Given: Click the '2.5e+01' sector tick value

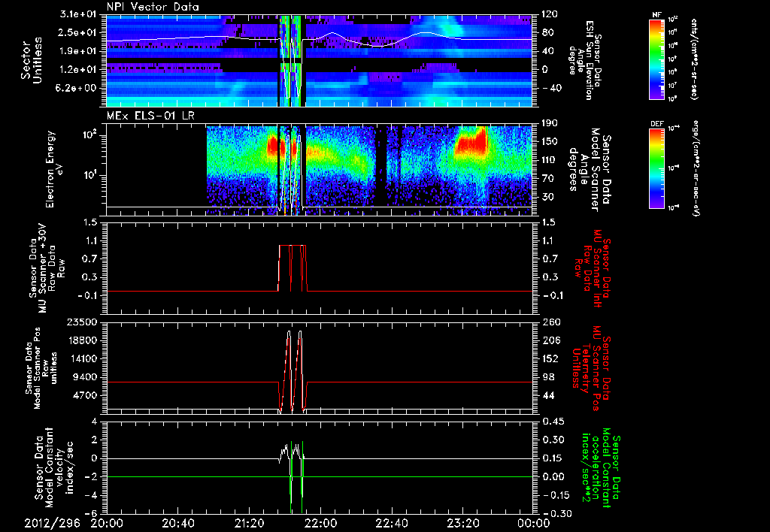Looking at the screenshot, I should [79, 32].
